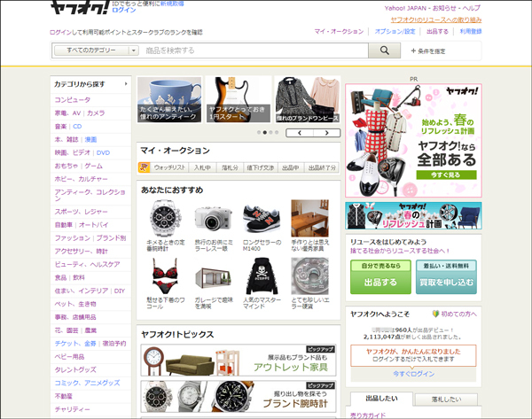Click the 買取を申し込む button
Viewport: 532px width, 419px height.
[x=446, y=277]
